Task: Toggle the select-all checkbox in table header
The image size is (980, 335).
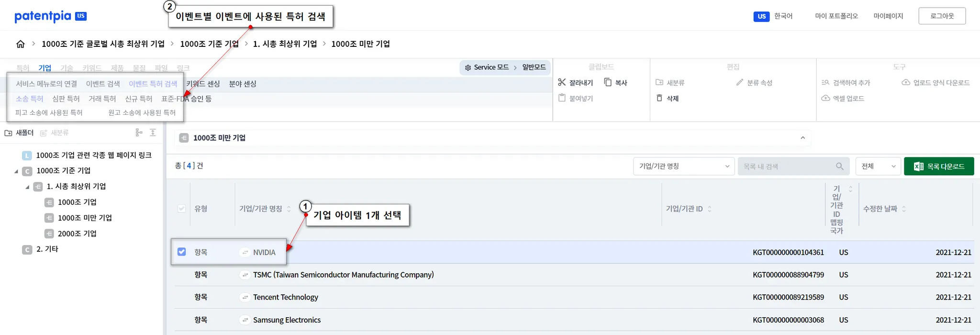Action: (182, 209)
